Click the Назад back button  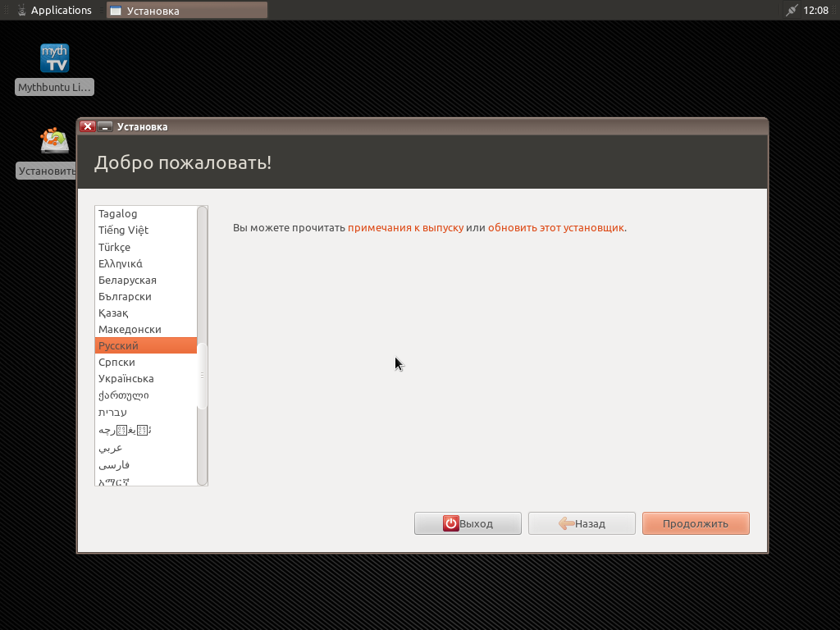tap(582, 523)
